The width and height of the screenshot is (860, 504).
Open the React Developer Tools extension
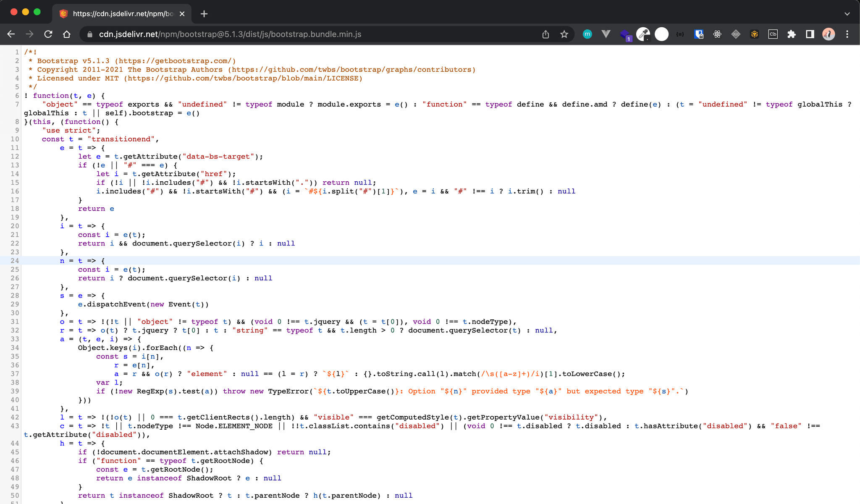coord(717,34)
